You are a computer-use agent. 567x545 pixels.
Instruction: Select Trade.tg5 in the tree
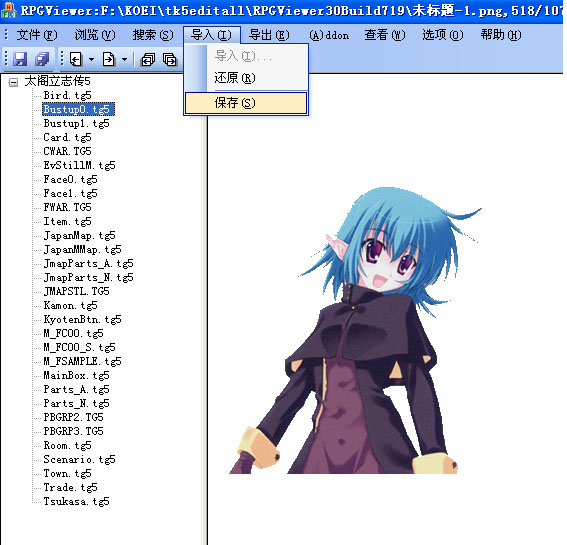pos(70,487)
